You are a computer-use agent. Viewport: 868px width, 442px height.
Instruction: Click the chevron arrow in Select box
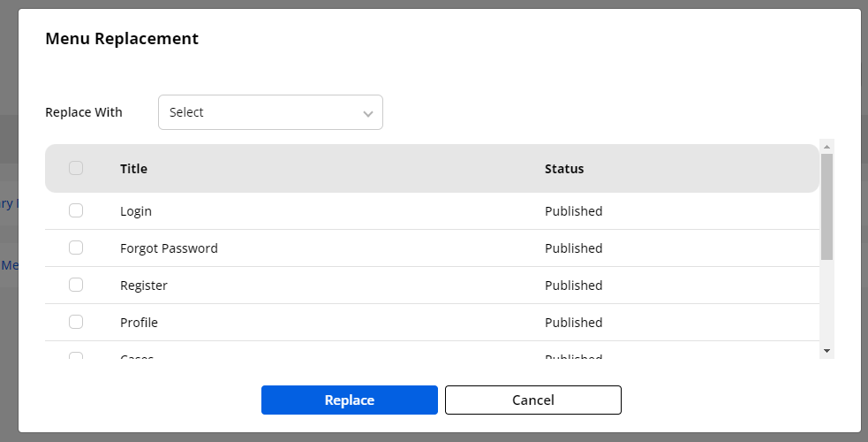[x=368, y=113]
